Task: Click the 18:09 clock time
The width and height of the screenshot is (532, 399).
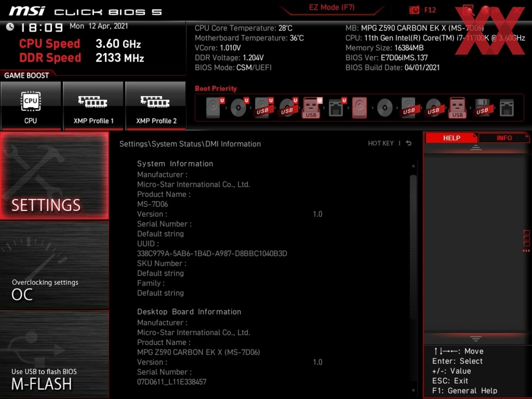Action: coord(41,28)
